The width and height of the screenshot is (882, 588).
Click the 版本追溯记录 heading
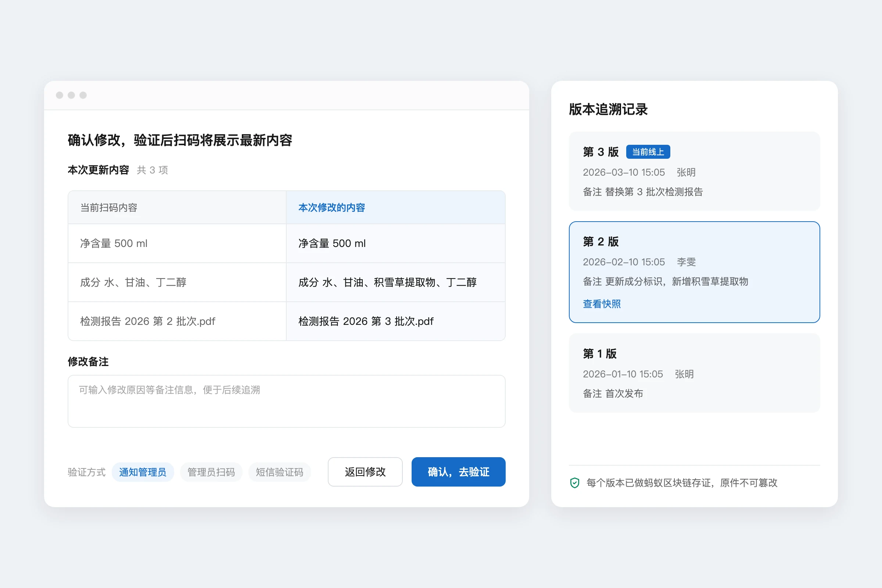(608, 110)
